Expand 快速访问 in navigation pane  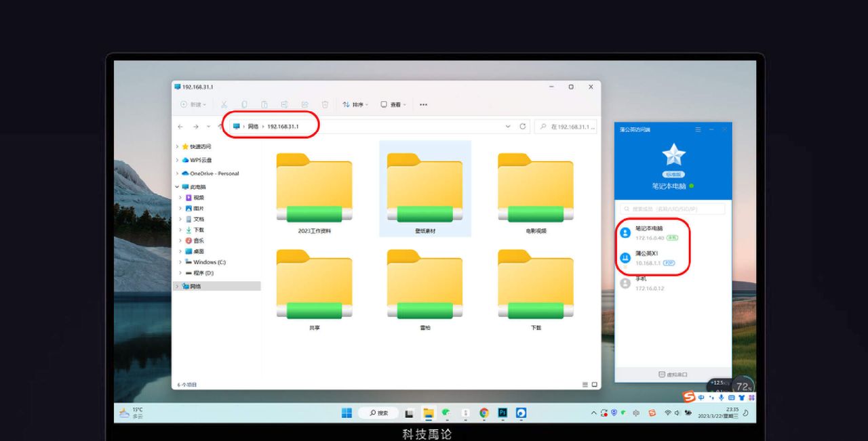tap(178, 146)
